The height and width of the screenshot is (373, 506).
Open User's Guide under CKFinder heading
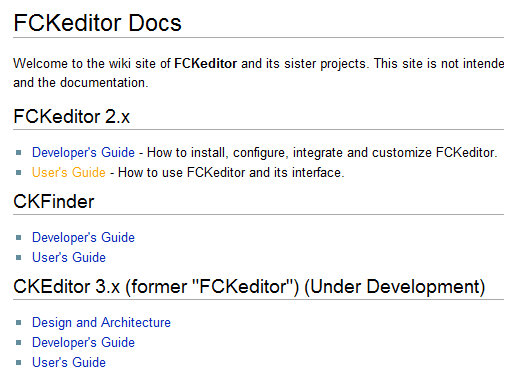click(69, 258)
